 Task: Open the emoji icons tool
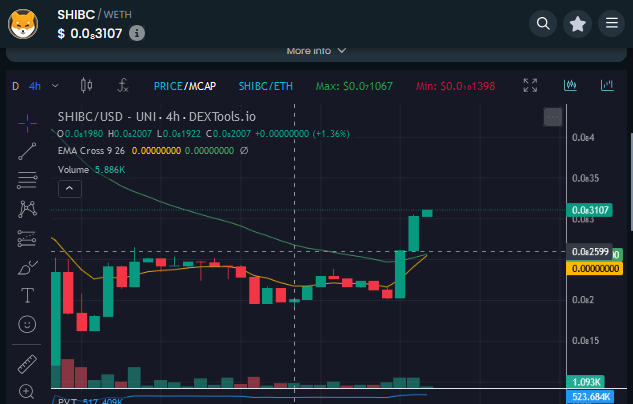[27, 324]
